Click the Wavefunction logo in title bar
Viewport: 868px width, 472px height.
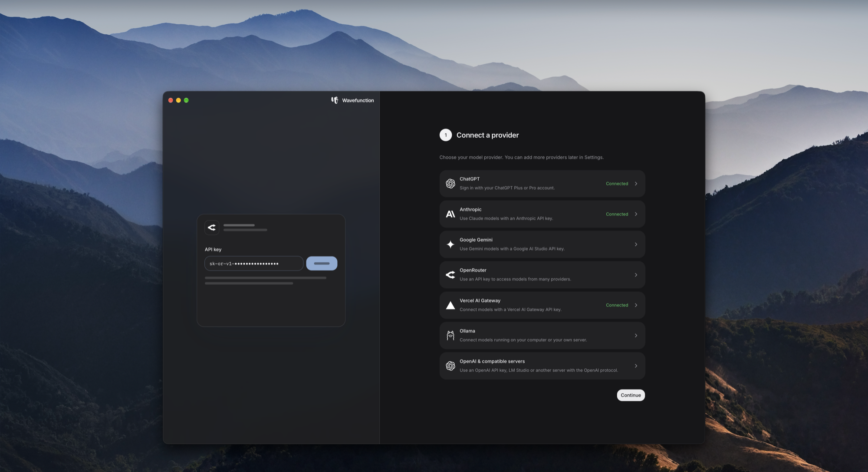[x=335, y=100]
